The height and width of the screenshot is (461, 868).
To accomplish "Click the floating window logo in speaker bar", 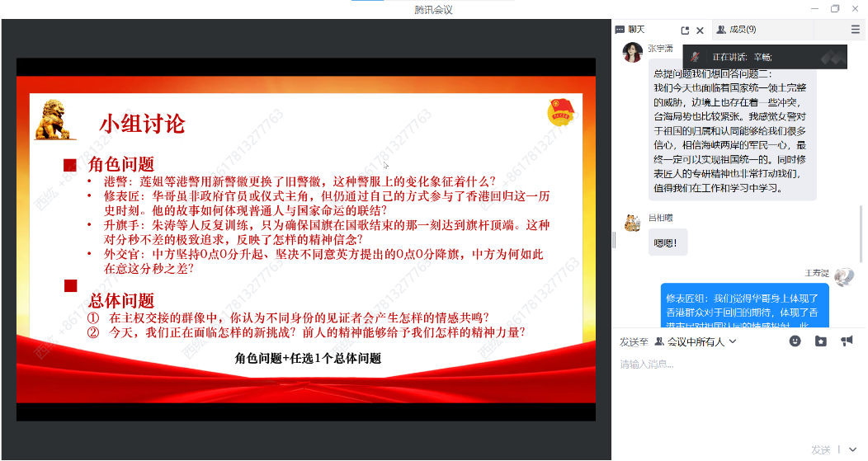I will click(833, 57).
